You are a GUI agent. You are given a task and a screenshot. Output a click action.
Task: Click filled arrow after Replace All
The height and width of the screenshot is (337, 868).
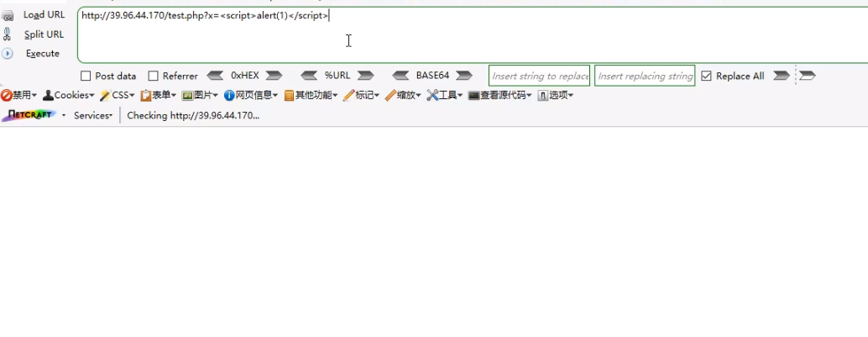point(781,76)
